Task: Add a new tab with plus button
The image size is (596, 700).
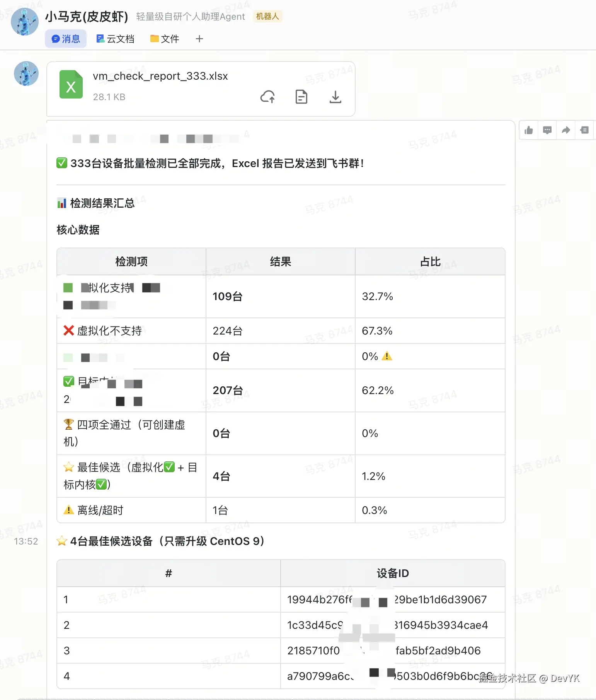Action: coord(199,39)
